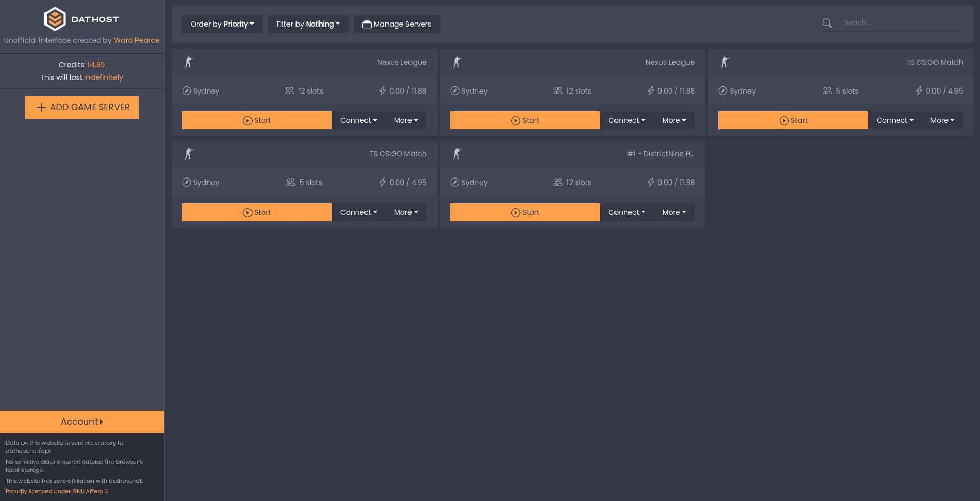The height and width of the screenshot is (501, 980).
Task: Click the CS:GO icon on left Nexus League card
Action: pyautogui.click(x=189, y=62)
